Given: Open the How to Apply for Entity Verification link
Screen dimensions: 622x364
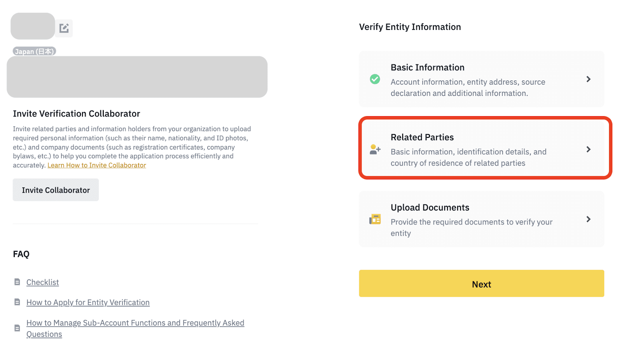Looking at the screenshot, I should (x=88, y=303).
